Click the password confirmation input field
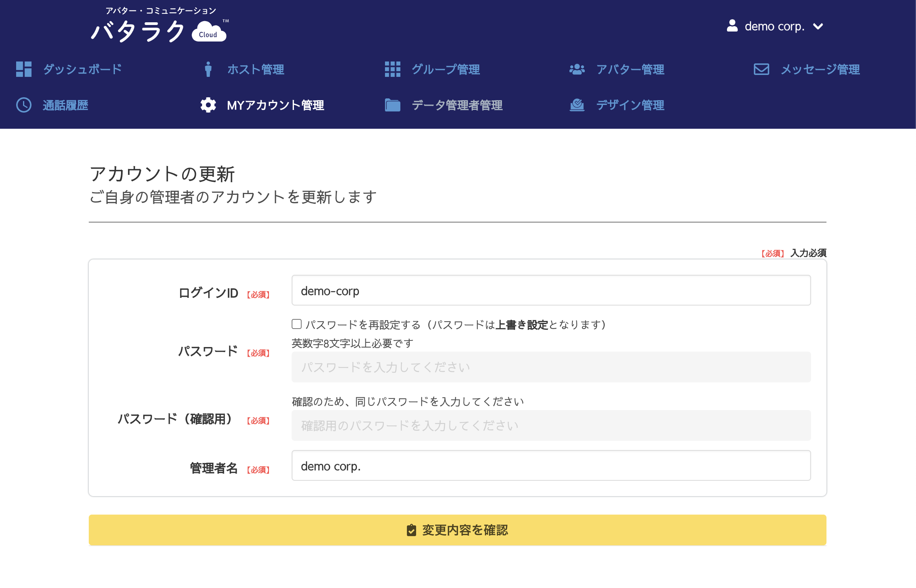916x588 pixels. [551, 425]
